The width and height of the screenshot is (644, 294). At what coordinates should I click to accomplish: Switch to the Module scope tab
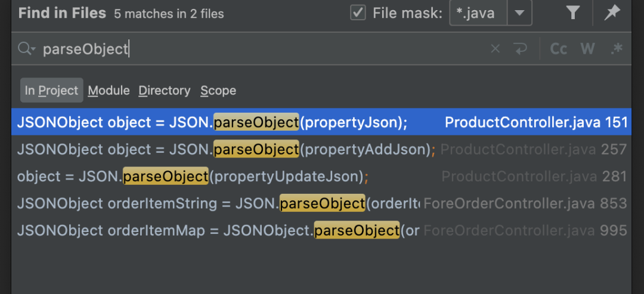[109, 91]
